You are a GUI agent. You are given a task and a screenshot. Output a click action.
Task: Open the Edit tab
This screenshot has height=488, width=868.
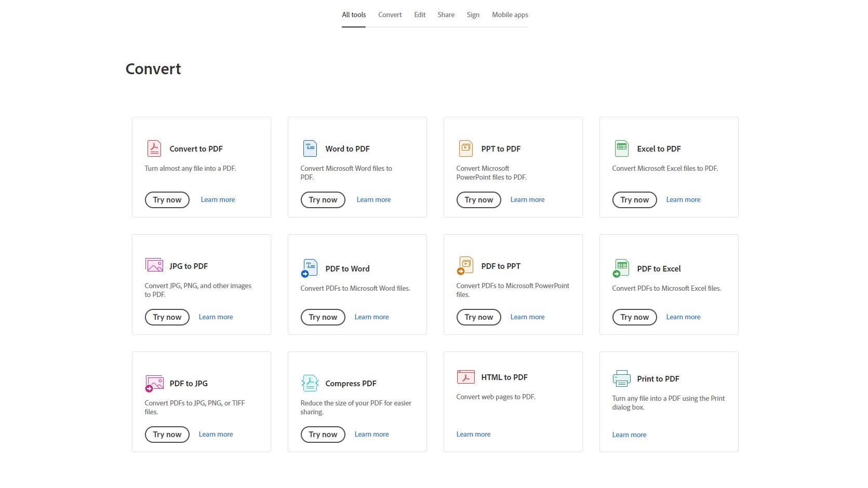[x=420, y=15]
